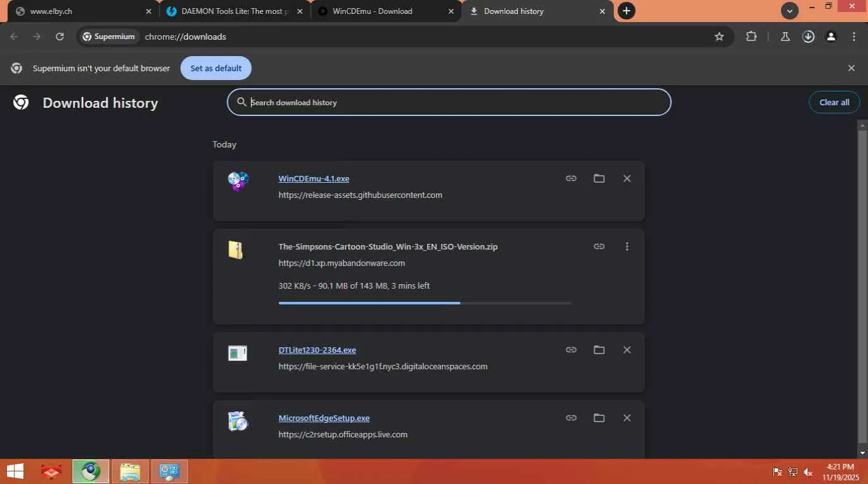
Task: Remove DTLite1230-2364.exe from the list
Action: [x=627, y=350]
